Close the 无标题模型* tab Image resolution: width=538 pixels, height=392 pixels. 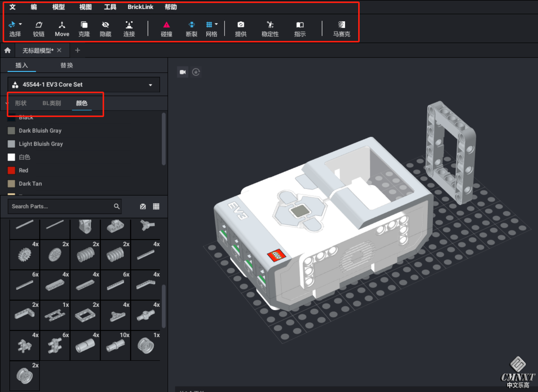point(59,50)
